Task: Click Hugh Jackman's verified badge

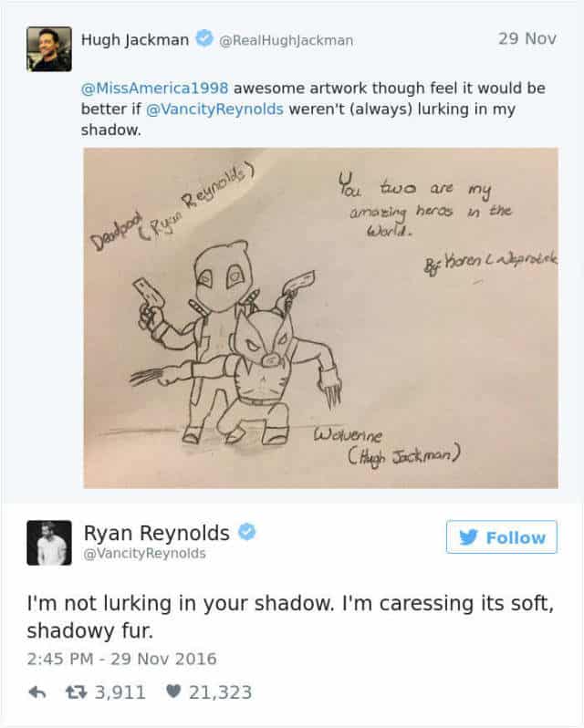Action: click(203, 38)
